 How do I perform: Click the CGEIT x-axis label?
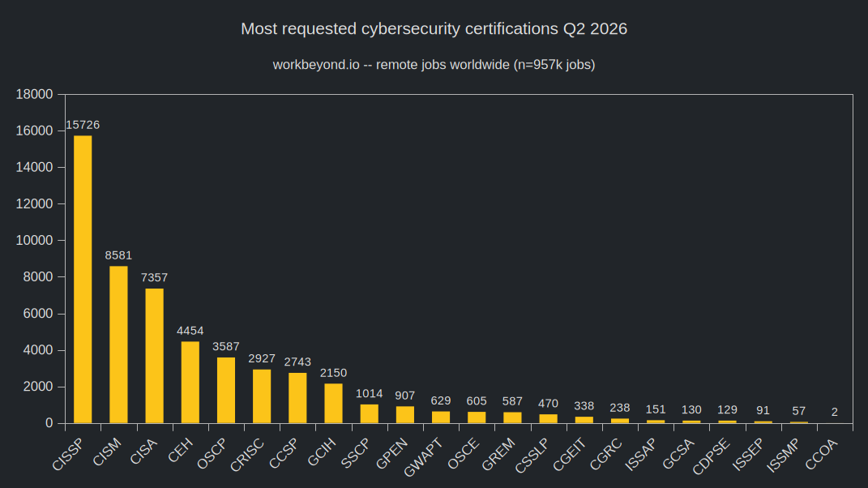pos(570,455)
